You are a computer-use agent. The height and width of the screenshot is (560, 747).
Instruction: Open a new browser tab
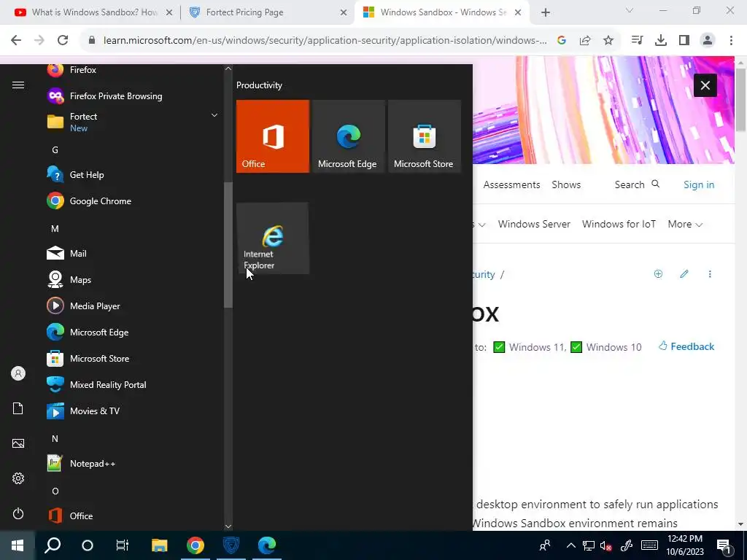coord(546,13)
